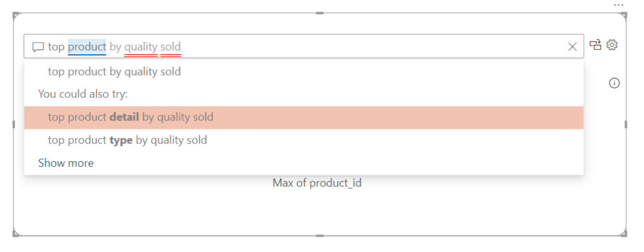Select suggestion "top product detail by quality sold"
The image size is (644, 252).
click(130, 117)
